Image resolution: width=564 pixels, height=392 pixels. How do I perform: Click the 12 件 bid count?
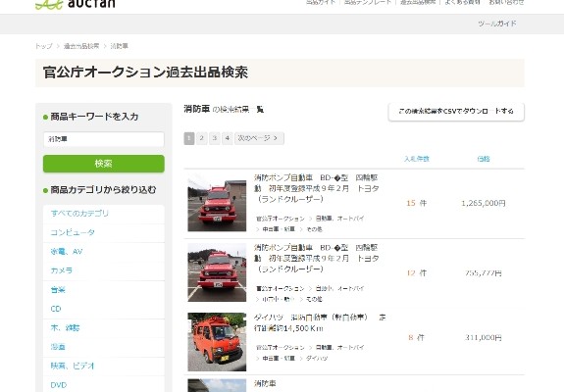click(417, 273)
